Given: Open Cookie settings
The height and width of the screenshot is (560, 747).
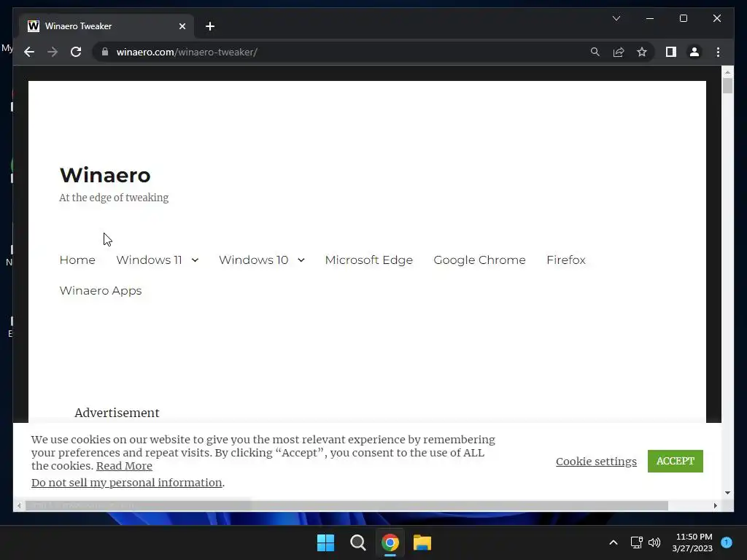Looking at the screenshot, I should tap(596, 462).
